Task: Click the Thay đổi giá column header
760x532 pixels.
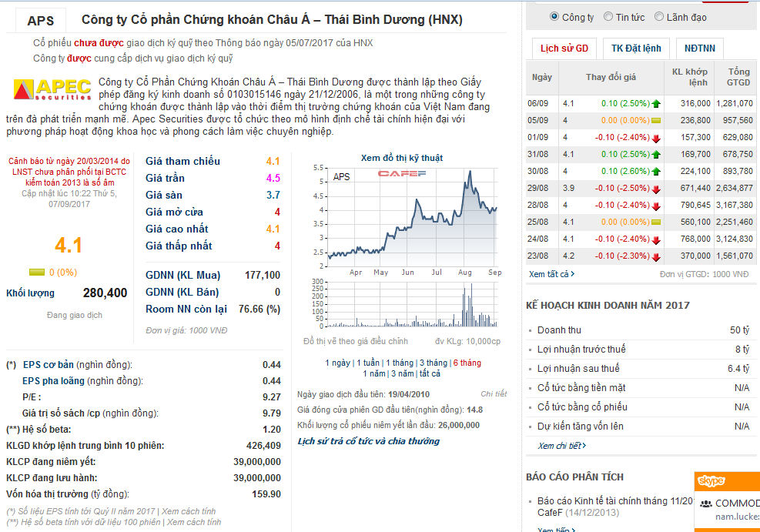Action: point(611,77)
